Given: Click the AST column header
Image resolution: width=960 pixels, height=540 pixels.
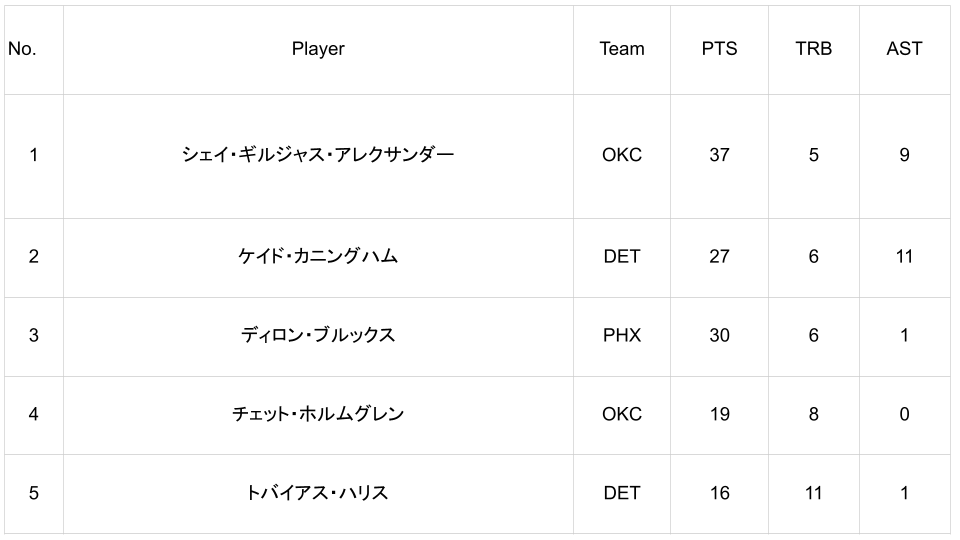Looking at the screenshot, I should point(904,49).
